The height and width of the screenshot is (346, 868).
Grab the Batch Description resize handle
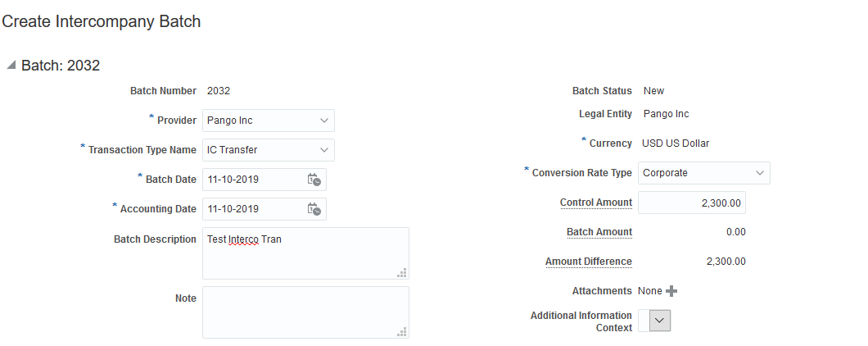point(402,273)
